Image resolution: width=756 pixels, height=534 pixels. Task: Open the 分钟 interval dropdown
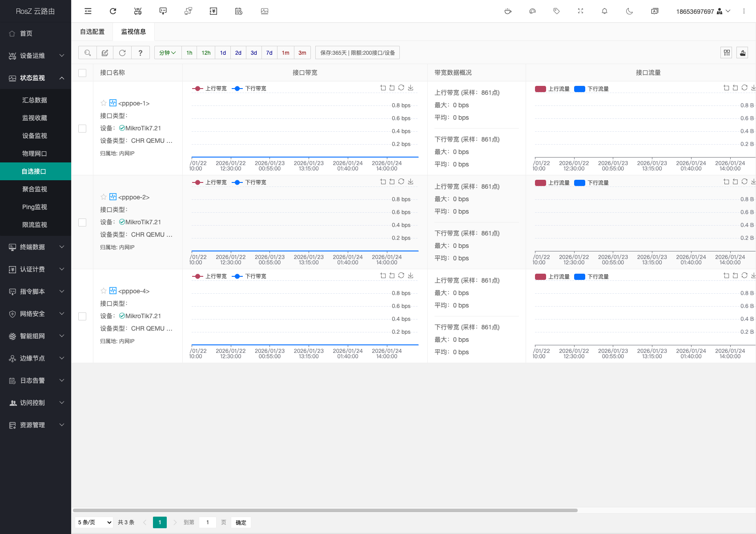[168, 53]
